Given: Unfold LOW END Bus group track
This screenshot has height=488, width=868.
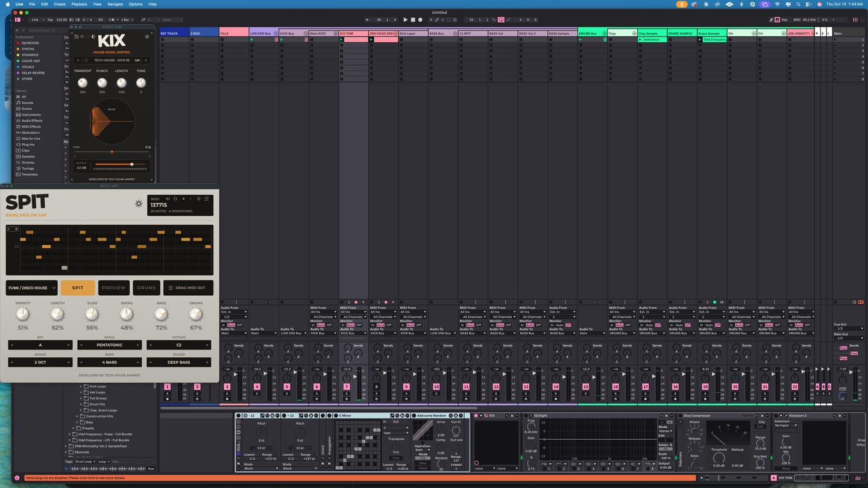Looking at the screenshot, I should click(x=276, y=33).
